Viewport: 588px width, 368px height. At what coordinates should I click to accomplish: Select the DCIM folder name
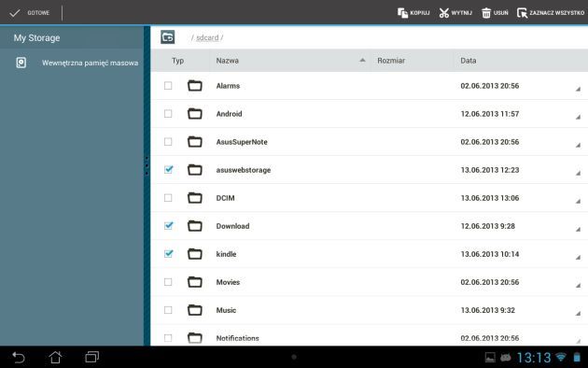pos(225,198)
